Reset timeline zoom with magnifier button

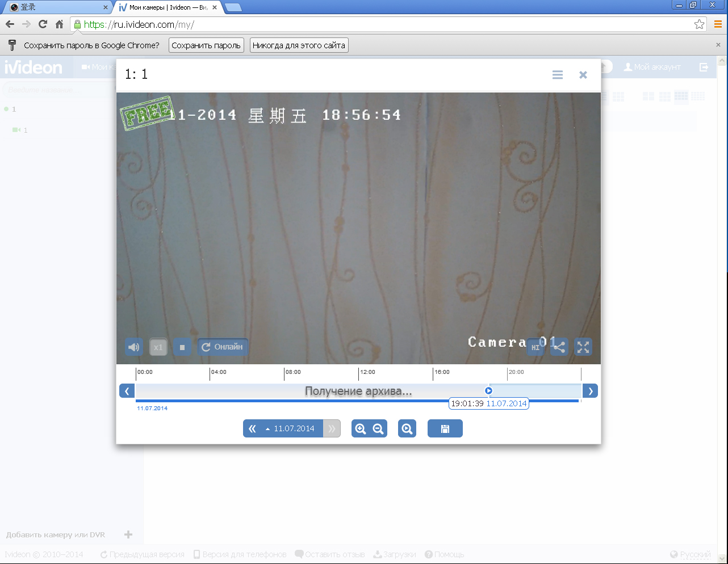pos(407,428)
